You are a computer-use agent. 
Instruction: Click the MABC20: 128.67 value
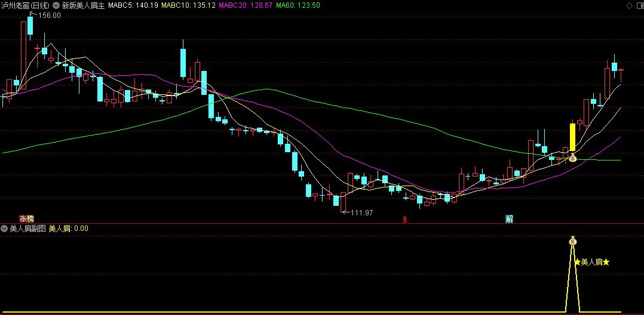pyautogui.click(x=246, y=6)
